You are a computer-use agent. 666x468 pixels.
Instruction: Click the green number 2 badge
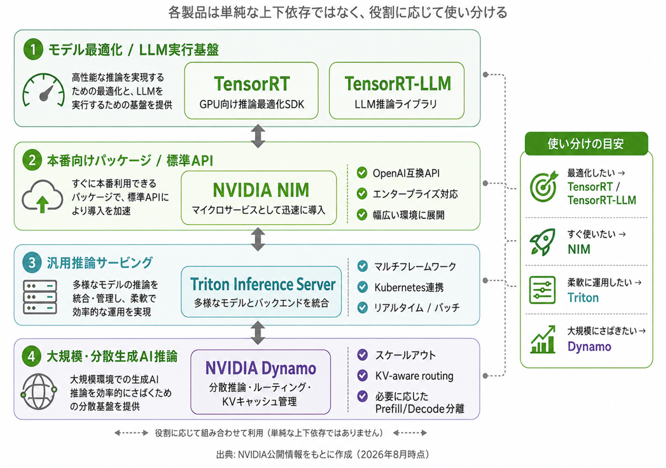pyautogui.click(x=32, y=161)
